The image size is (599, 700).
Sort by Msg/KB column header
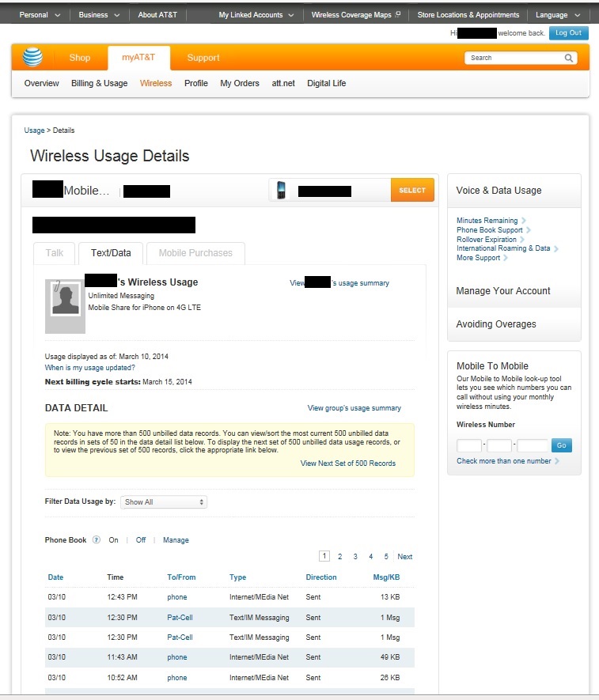(386, 577)
